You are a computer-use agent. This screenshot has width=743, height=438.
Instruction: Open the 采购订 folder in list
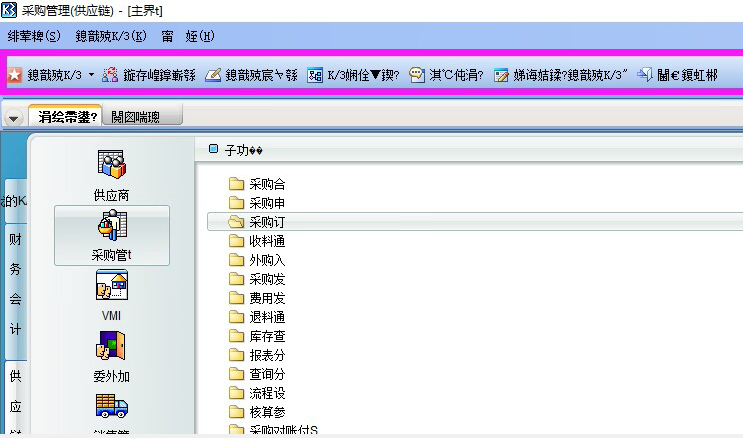267,222
